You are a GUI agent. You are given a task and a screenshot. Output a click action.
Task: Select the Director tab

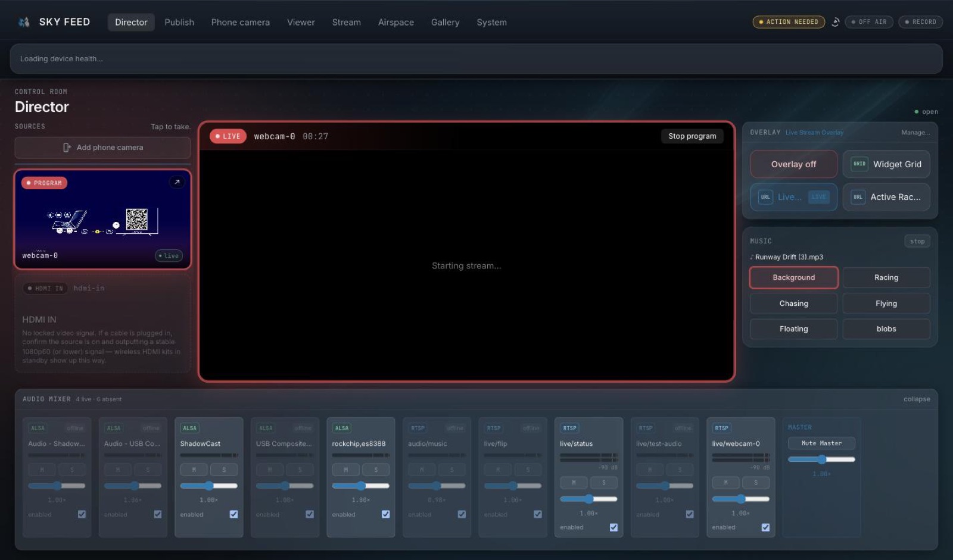coord(131,22)
